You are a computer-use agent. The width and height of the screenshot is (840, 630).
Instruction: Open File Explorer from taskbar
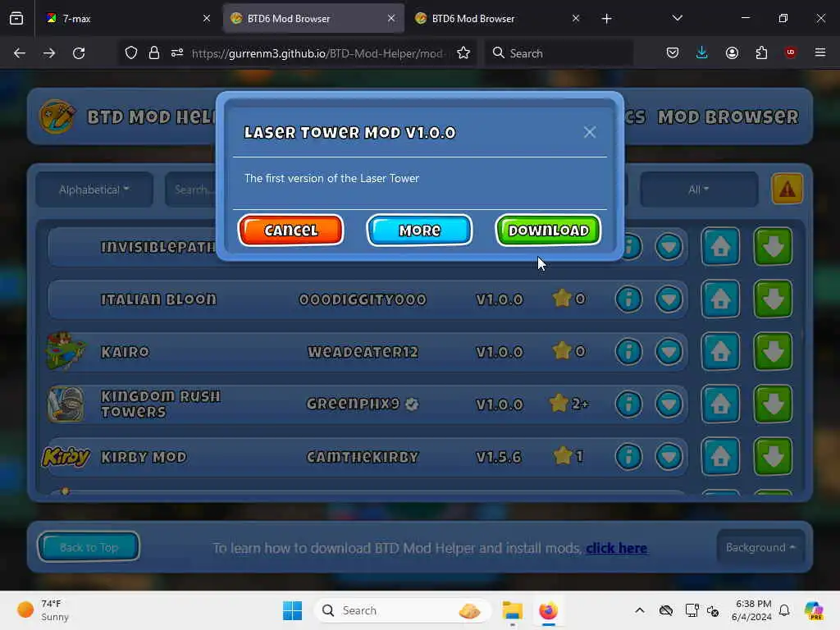(x=512, y=610)
